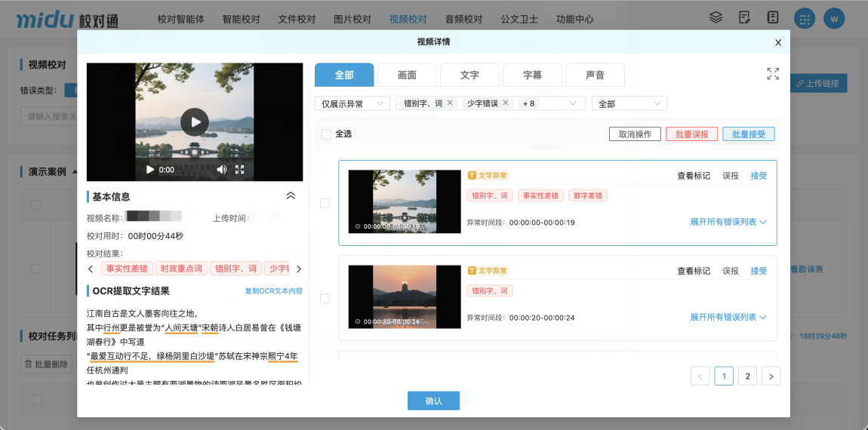Select the checkbox for the second anomaly item
The width and height of the screenshot is (868, 430).
pyautogui.click(x=325, y=299)
